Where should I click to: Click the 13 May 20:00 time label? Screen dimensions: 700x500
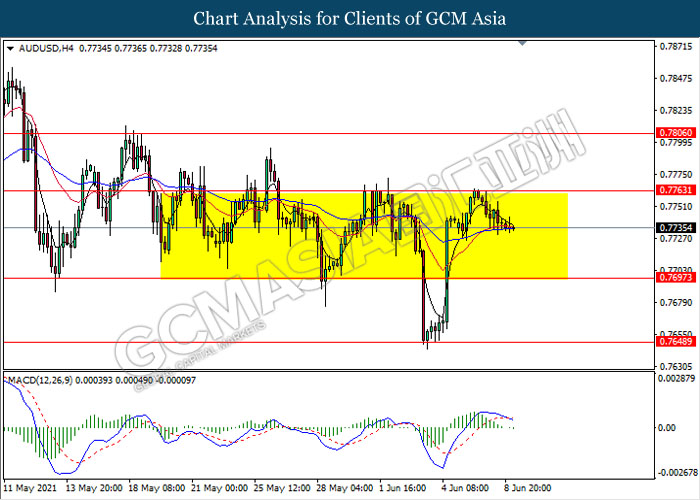click(94, 488)
